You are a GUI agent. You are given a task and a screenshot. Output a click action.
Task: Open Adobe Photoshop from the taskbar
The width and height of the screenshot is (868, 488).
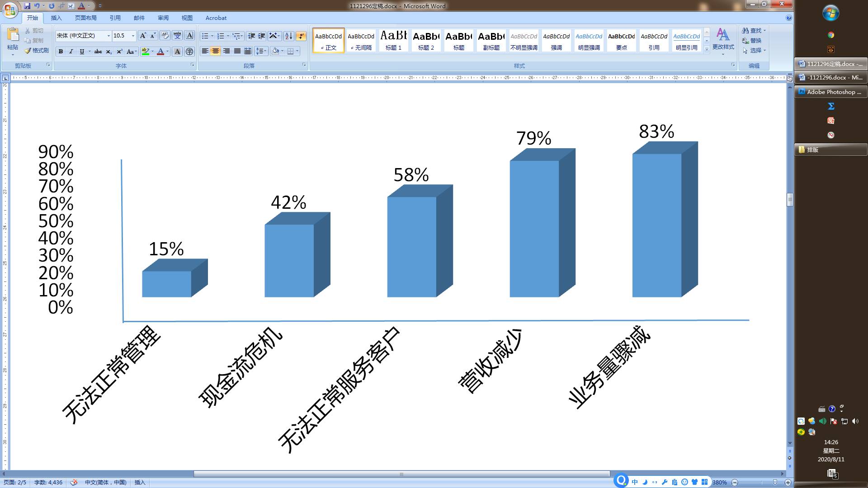[x=830, y=92]
